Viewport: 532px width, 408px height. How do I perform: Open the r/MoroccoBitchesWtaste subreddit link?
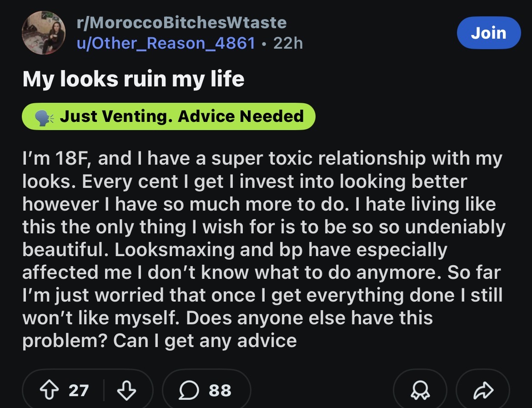(x=181, y=23)
